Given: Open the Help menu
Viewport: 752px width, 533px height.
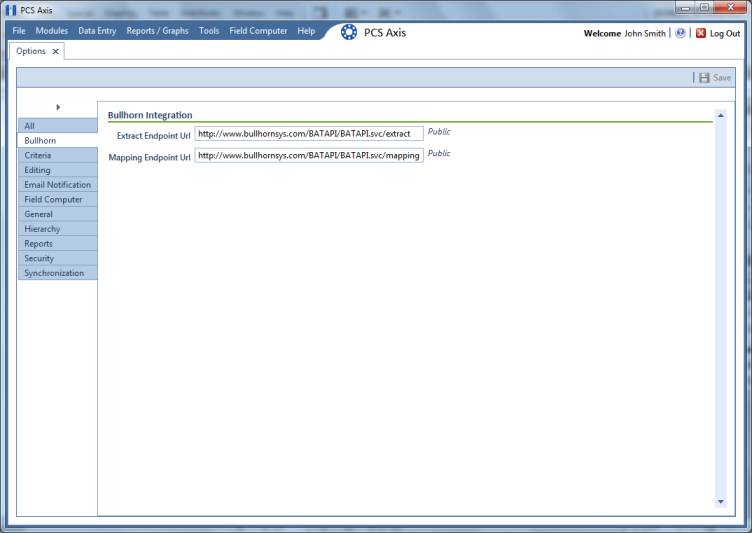Looking at the screenshot, I should tap(306, 31).
